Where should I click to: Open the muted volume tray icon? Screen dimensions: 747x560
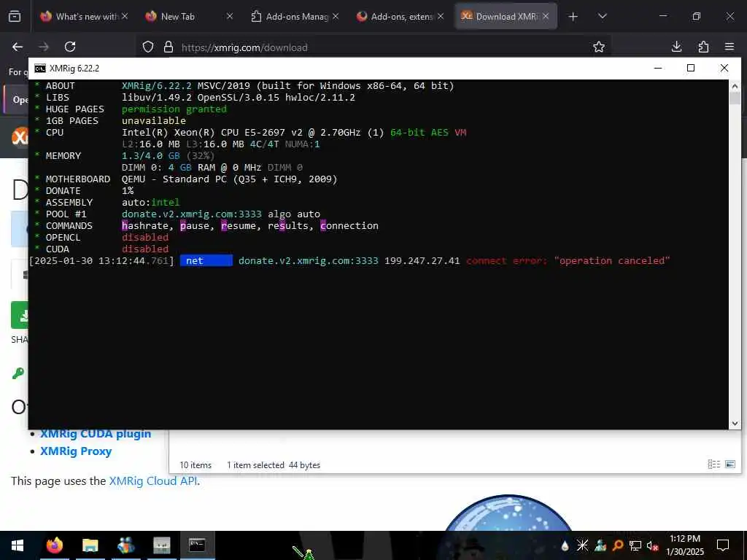coord(652,545)
